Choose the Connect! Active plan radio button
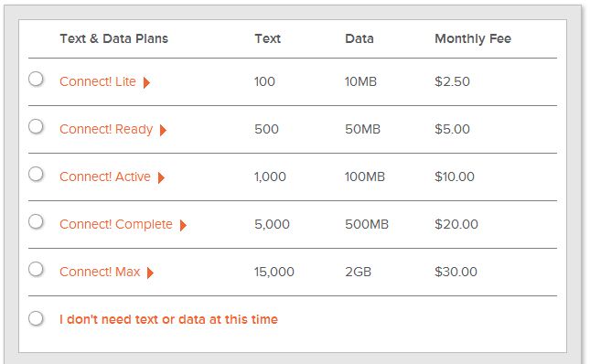 tap(36, 174)
